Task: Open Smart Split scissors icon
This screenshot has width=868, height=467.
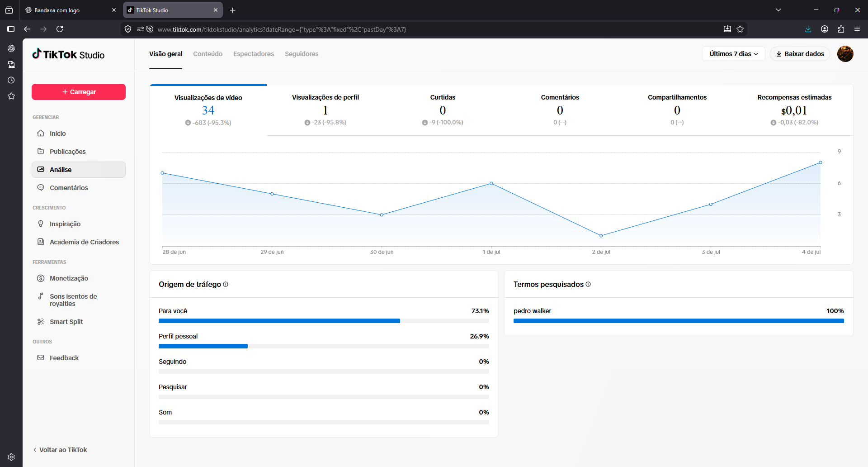Action: tap(41, 322)
